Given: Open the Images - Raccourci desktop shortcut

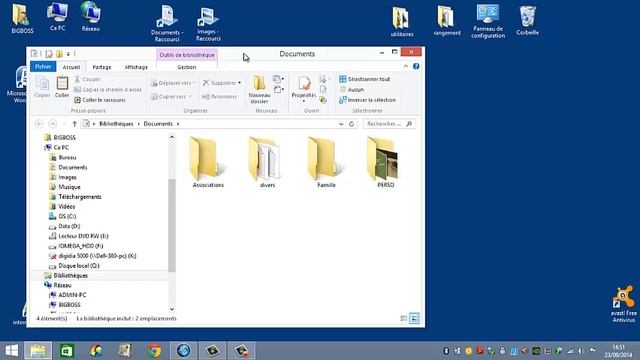Looking at the screenshot, I should (208, 24).
